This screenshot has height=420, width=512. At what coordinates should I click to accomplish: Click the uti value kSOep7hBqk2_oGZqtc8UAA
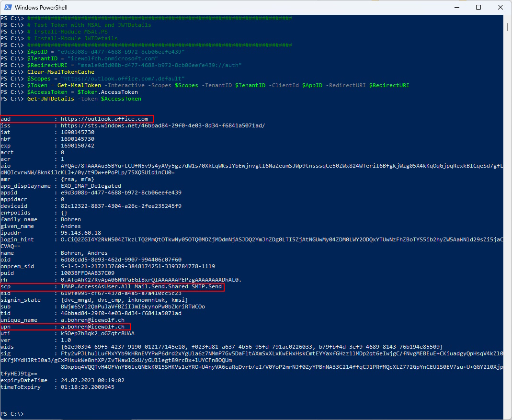(x=98, y=333)
